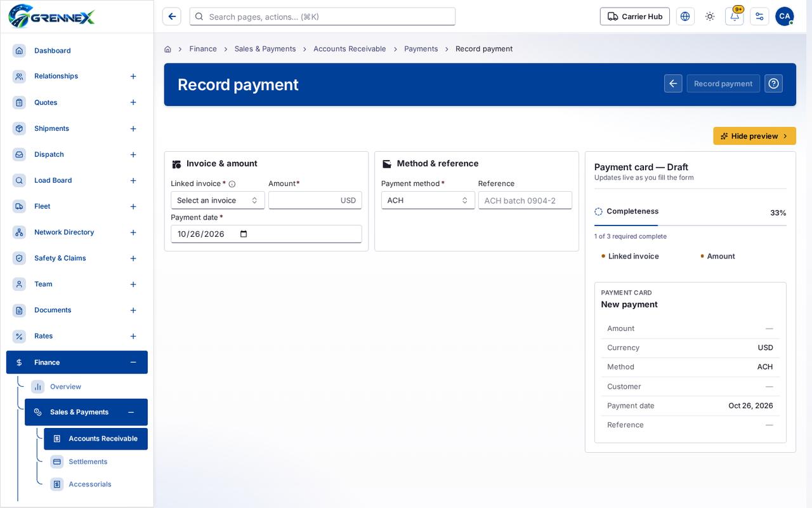Expand the Quotes menu plus
812x508 pixels.
(133, 102)
